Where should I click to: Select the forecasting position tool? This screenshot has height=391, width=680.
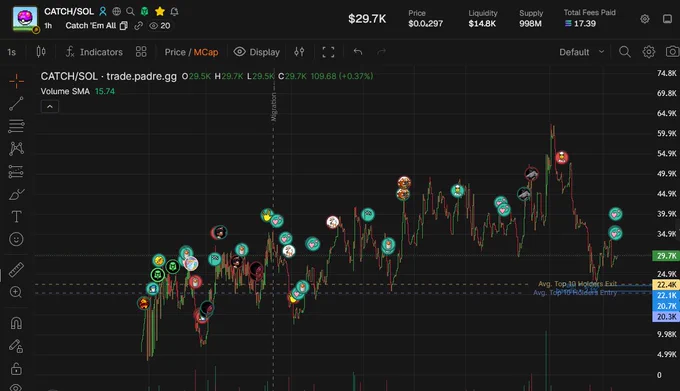(16, 172)
